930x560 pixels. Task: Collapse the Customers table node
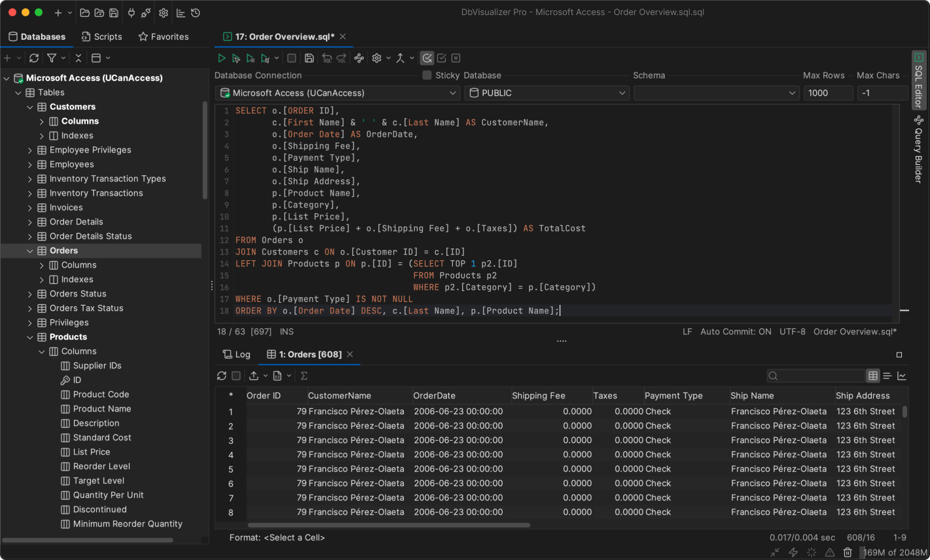30,107
